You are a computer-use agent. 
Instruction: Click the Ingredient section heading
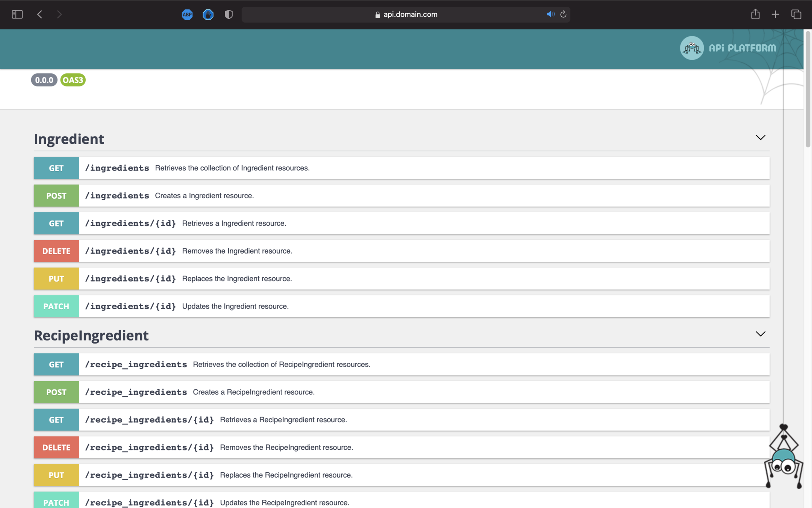(69, 139)
